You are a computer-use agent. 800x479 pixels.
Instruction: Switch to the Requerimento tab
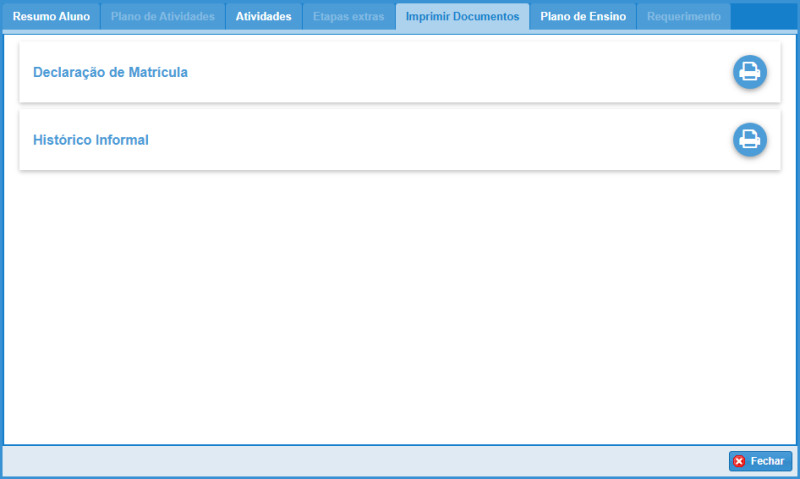tap(683, 17)
